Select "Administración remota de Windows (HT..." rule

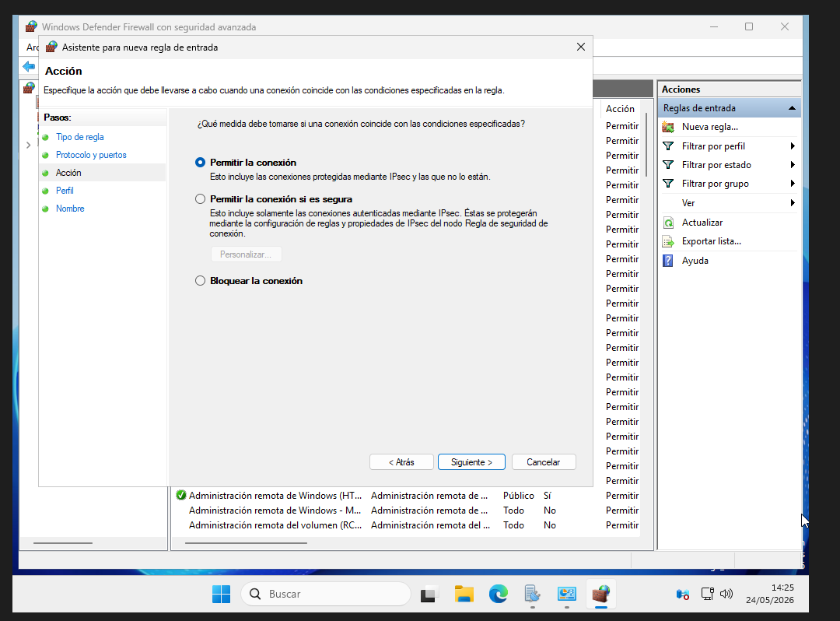pos(275,496)
